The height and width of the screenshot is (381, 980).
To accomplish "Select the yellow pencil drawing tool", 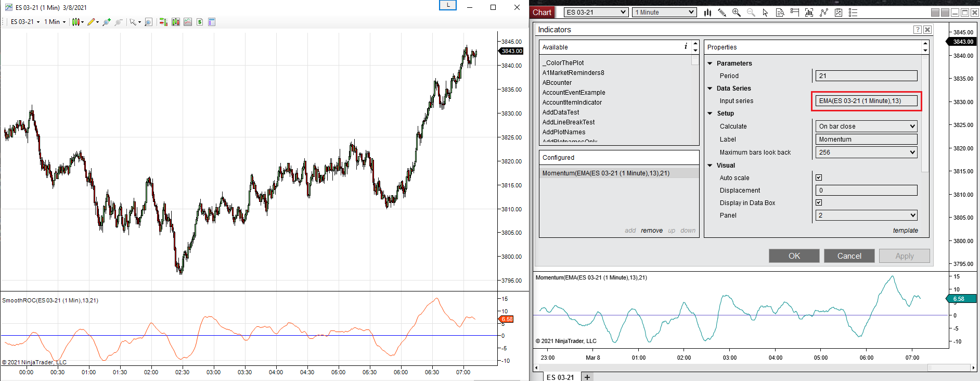I will click(91, 22).
